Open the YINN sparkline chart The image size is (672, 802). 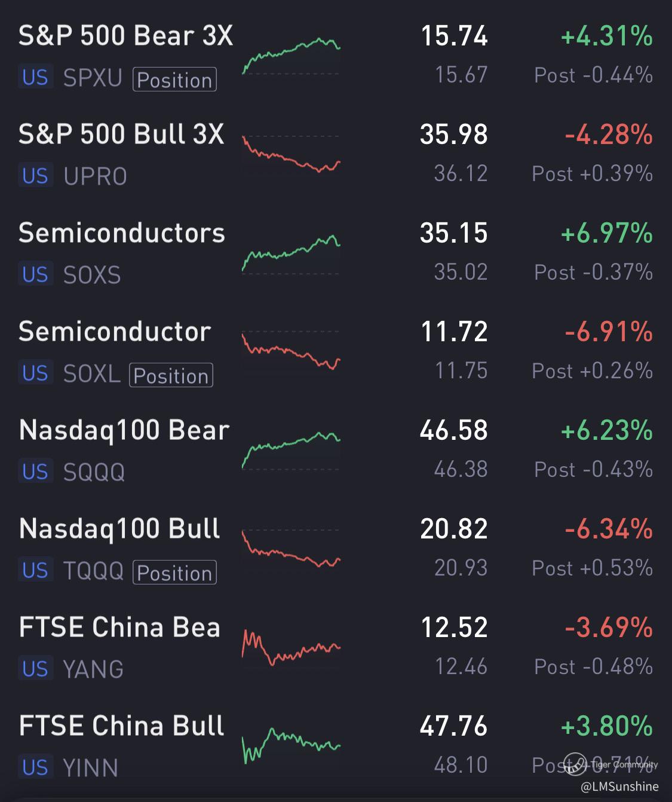coord(291,746)
